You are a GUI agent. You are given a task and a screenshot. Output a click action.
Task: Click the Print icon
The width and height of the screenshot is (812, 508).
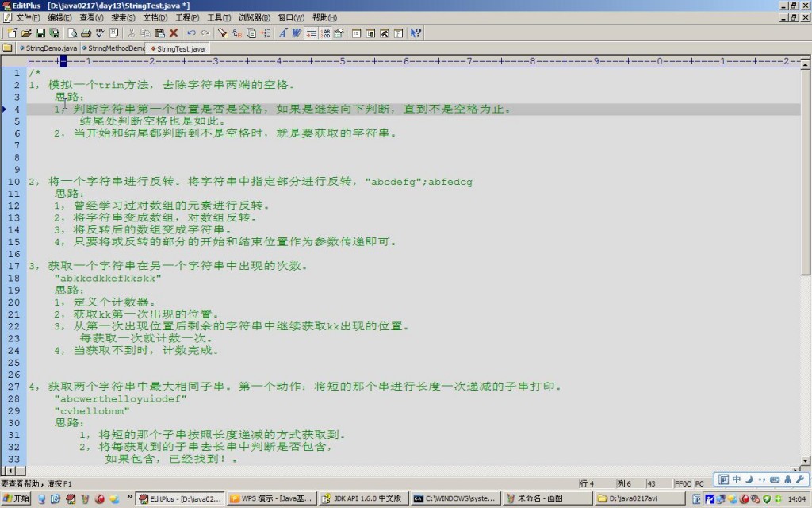pos(86,33)
